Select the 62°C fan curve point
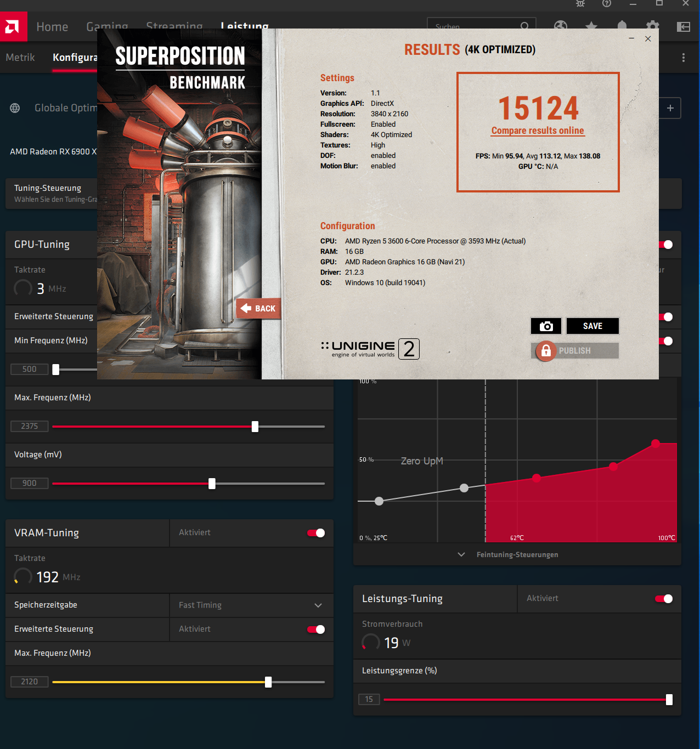The height and width of the screenshot is (749, 700). click(x=537, y=478)
